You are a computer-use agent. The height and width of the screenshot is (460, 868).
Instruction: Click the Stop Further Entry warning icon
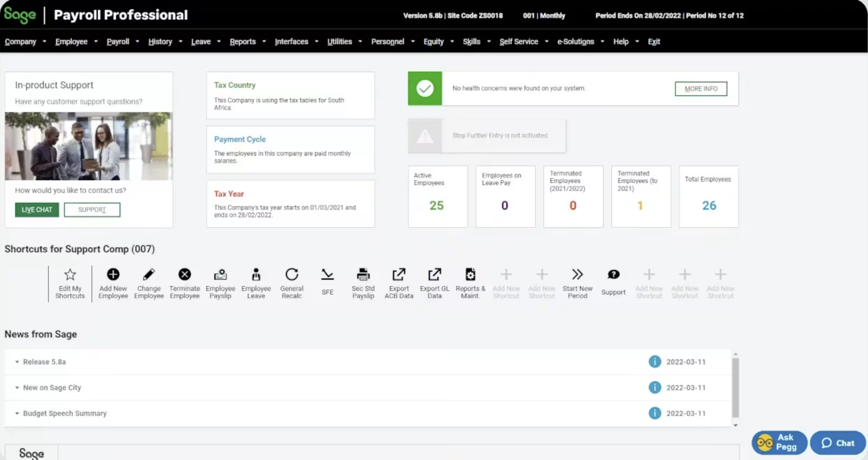click(425, 136)
